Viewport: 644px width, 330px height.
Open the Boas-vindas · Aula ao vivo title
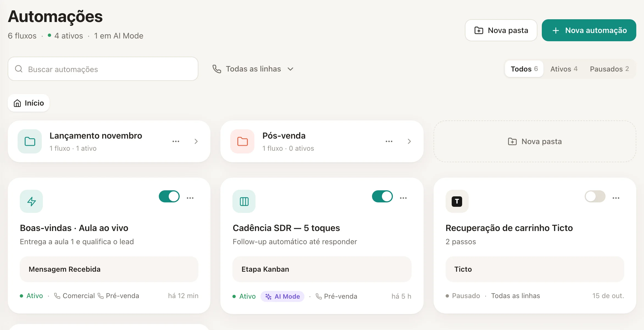tap(74, 228)
